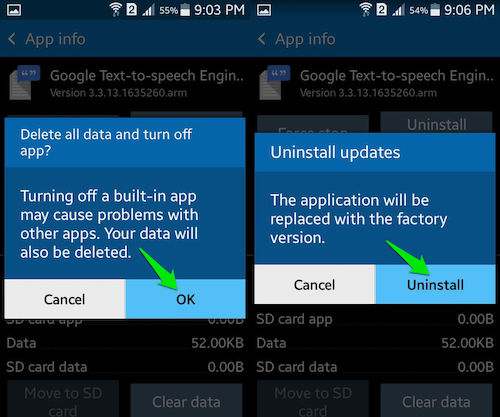
Task: Tap App info title on left screen
Action: (x=55, y=39)
